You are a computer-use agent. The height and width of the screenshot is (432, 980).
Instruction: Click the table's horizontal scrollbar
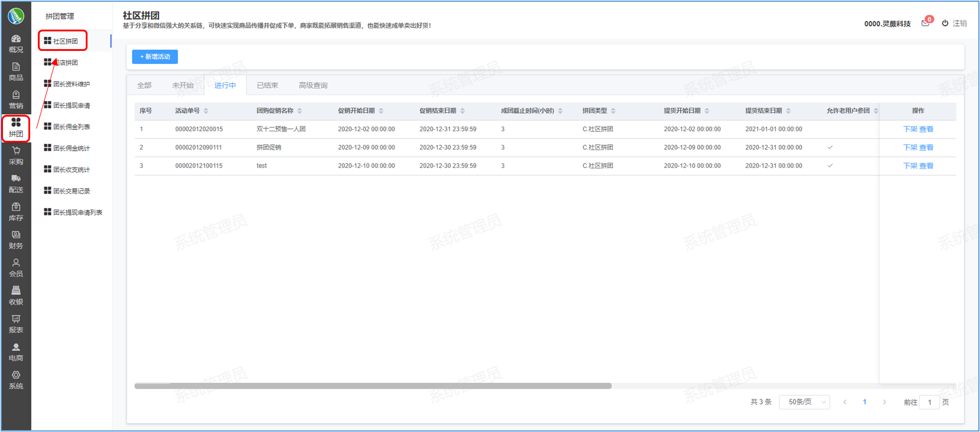373,386
